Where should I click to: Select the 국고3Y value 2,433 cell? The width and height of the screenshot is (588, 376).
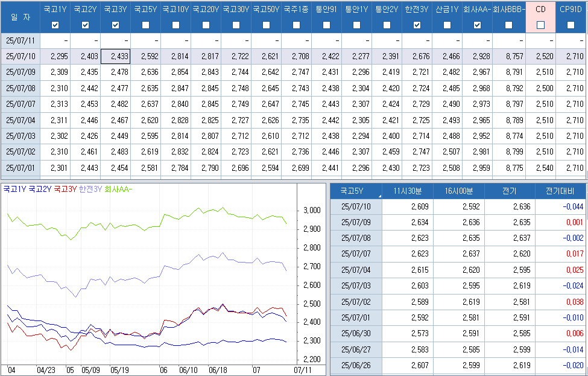[x=115, y=56]
